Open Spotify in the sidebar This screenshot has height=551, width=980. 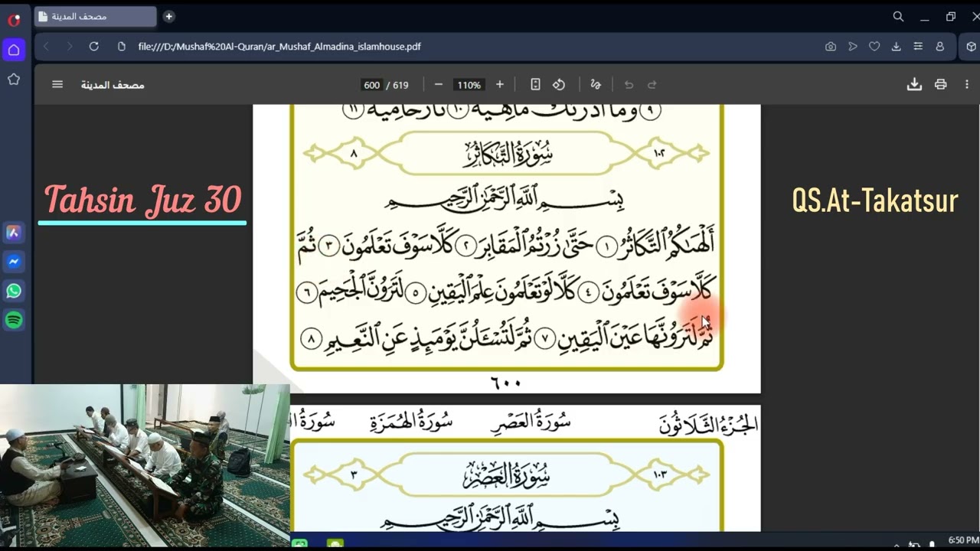tap(14, 320)
